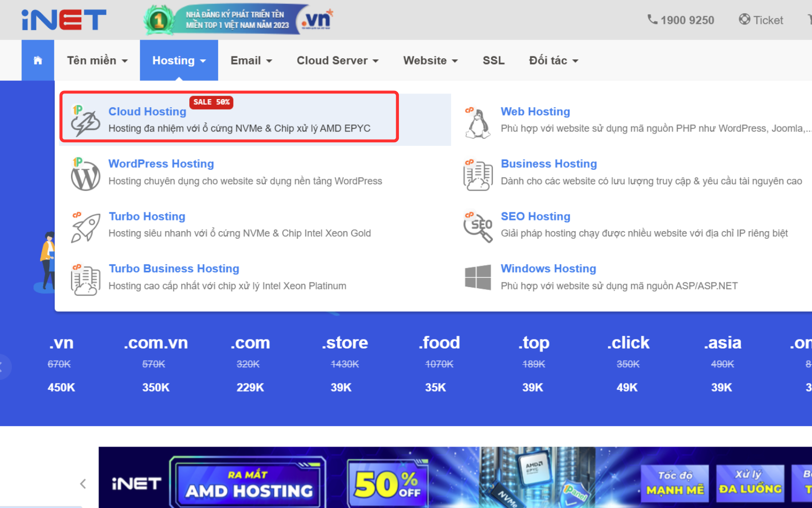Click the Web Hosting penguin icon

click(x=478, y=122)
